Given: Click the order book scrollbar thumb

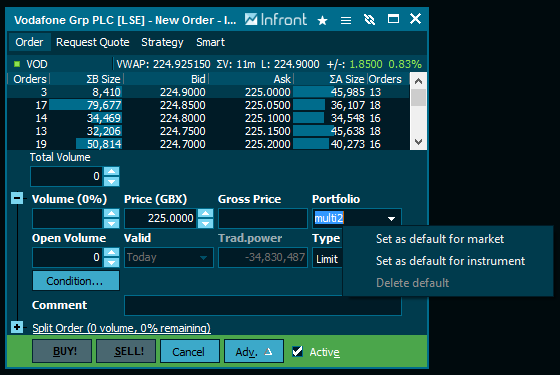Looking at the screenshot, I should coord(418,98).
